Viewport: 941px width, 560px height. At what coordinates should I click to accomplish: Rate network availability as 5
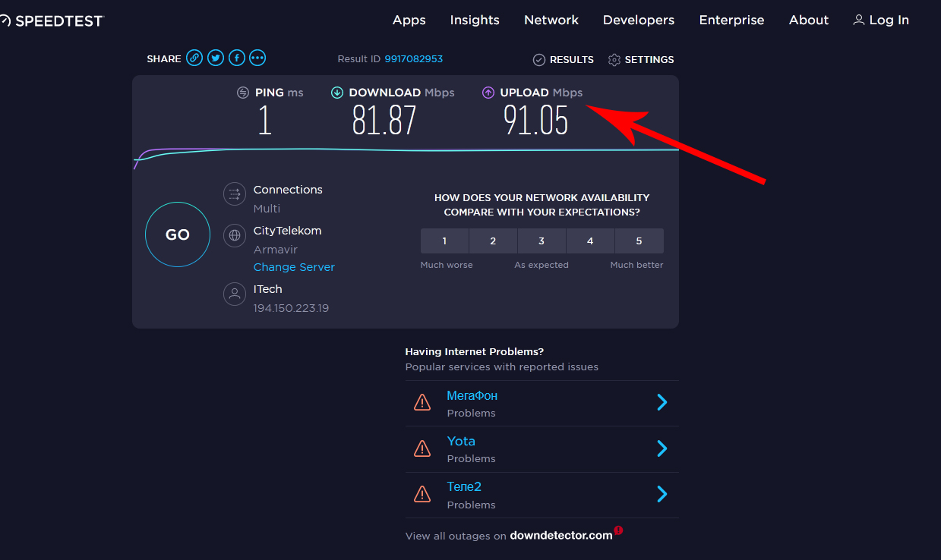tap(639, 241)
